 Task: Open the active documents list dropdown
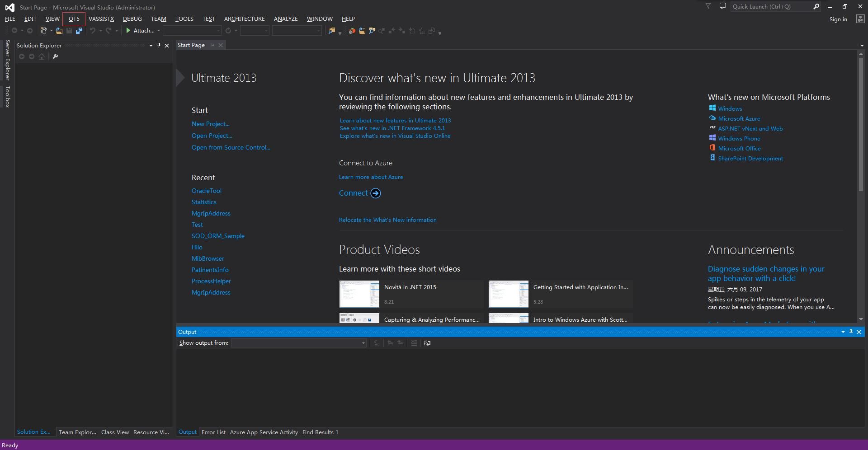click(862, 45)
